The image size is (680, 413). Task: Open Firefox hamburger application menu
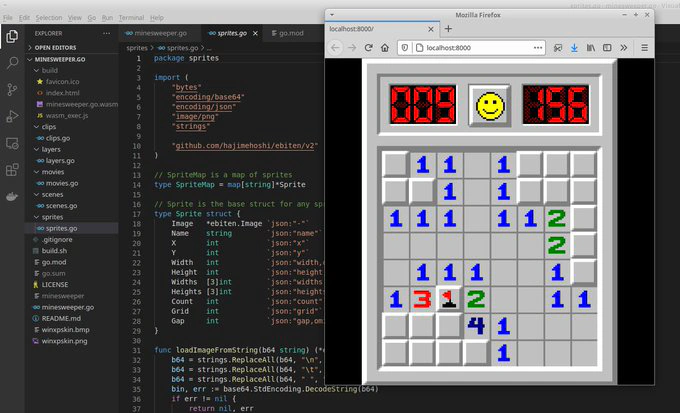[x=644, y=48]
